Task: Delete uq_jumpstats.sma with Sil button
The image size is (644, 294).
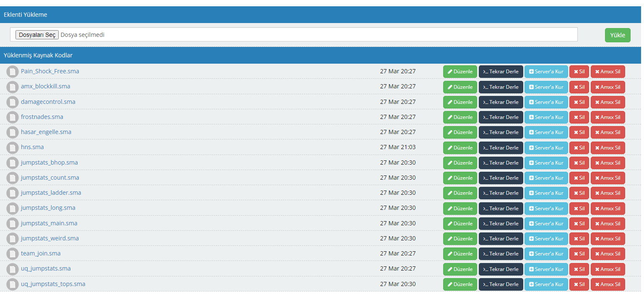Action: click(579, 269)
